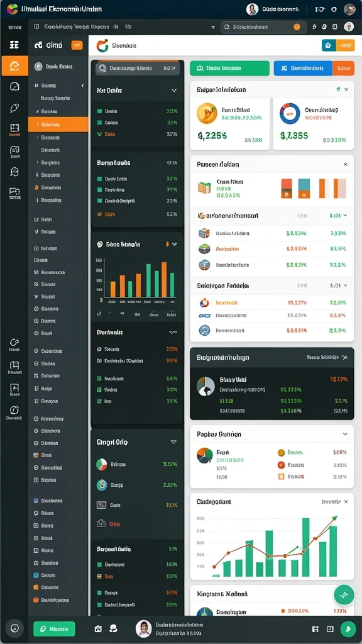Viewport: 362px width, 644px height.
Task: Focus the search field in the top toolbar
Action: point(263,26)
